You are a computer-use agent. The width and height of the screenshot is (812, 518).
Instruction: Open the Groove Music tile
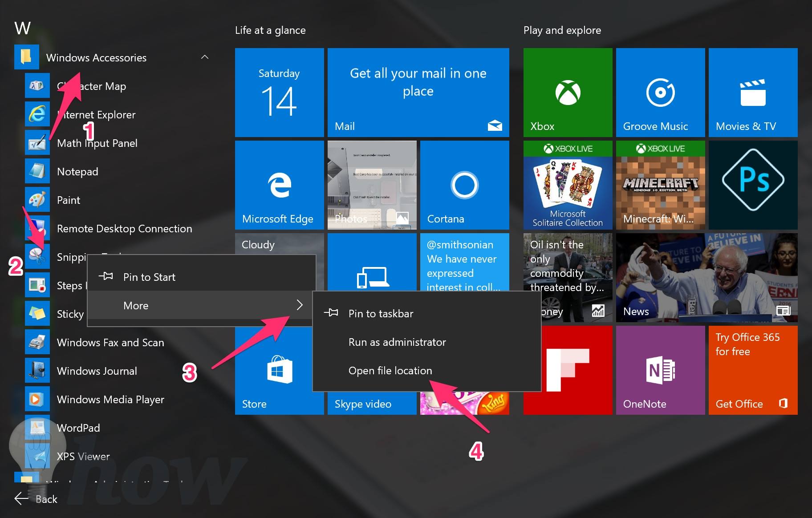pos(660,92)
